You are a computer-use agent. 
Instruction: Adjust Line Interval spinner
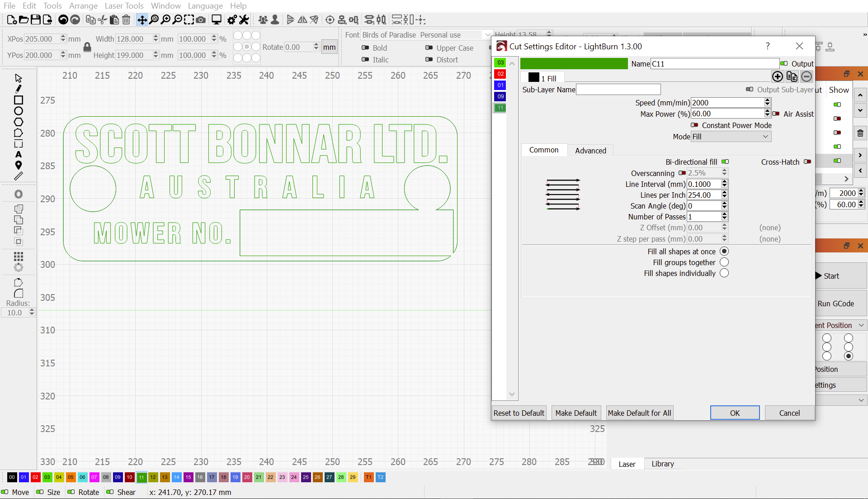click(x=725, y=184)
